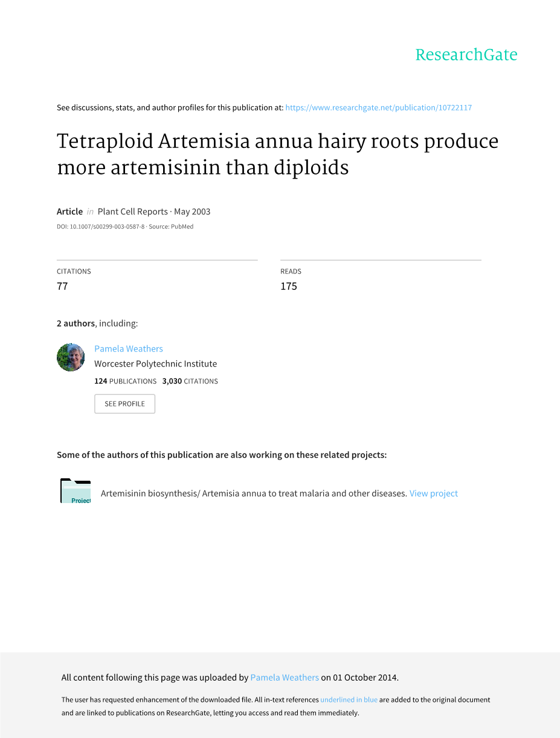The height and width of the screenshot is (738, 560).
Task: Select the Plant Cell Reports journal name
Action: click(132, 211)
